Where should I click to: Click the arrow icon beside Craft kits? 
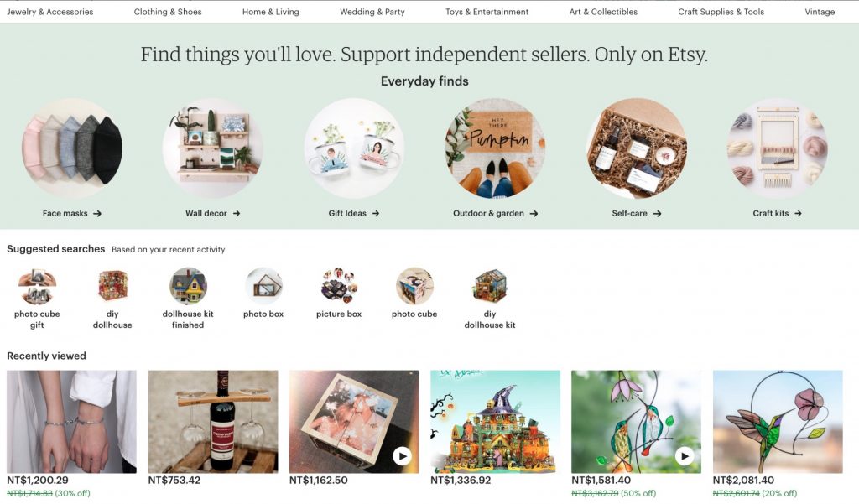click(x=798, y=214)
